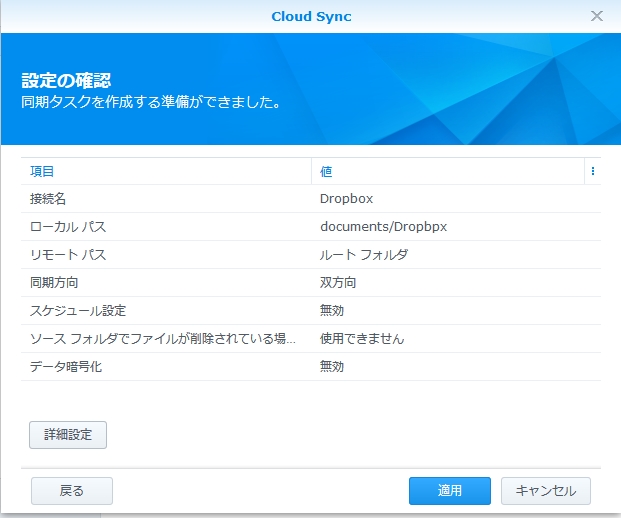The width and height of the screenshot is (621, 518).
Task: Select the ローカル パス row label
Action: click(68, 227)
